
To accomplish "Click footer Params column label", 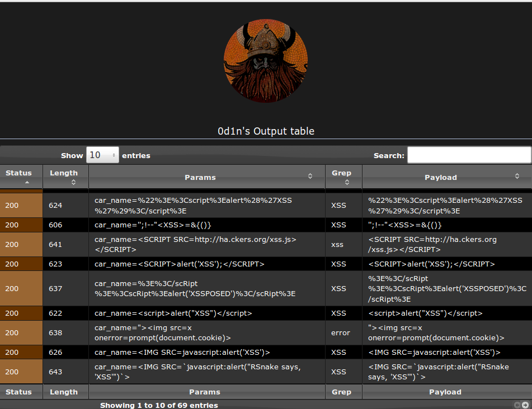I will point(205,392).
